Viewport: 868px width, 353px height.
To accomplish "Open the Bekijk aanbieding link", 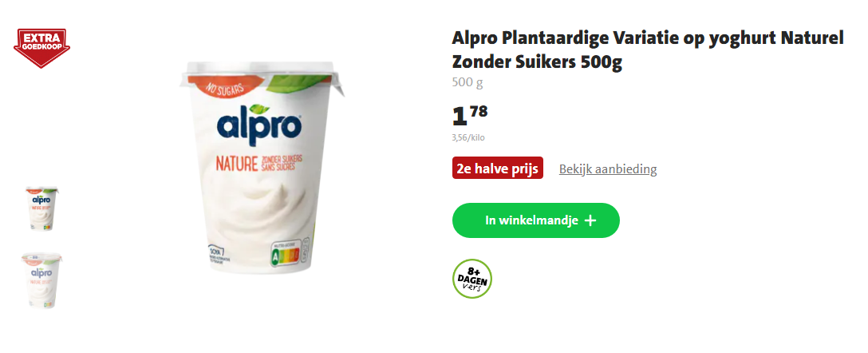I will click(x=608, y=169).
